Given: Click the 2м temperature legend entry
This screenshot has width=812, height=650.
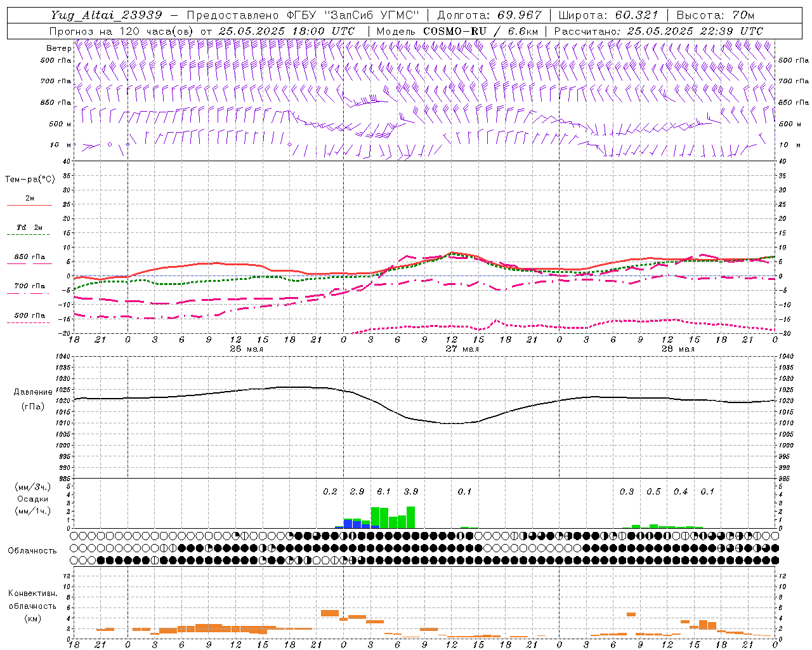Looking at the screenshot, I should 29,199.
